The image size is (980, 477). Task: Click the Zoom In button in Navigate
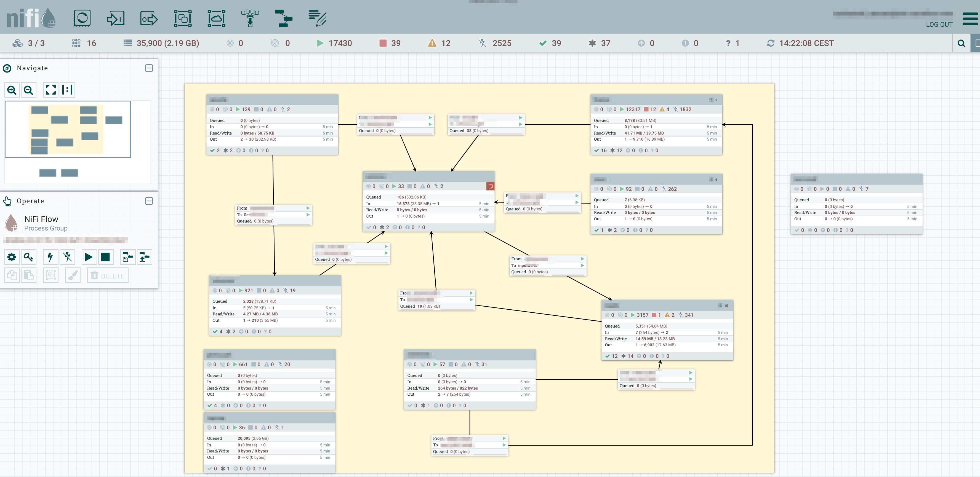click(x=12, y=90)
